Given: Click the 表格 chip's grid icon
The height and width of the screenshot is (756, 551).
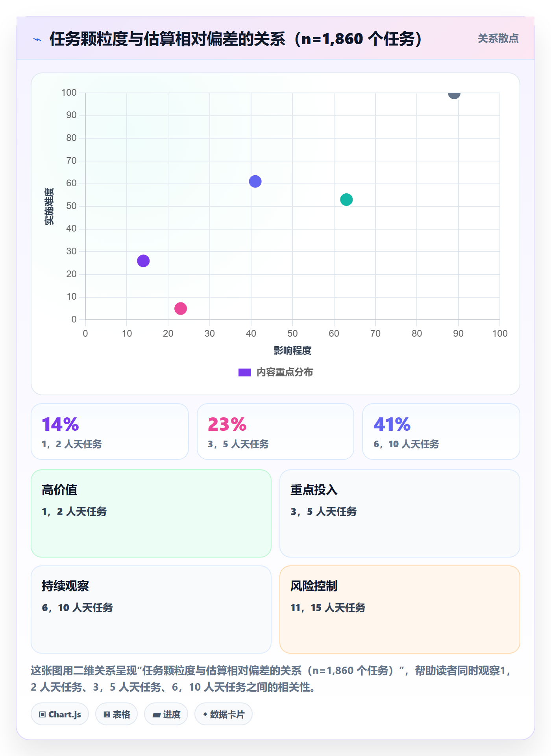Looking at the screenshot, I should click(107, 715).
